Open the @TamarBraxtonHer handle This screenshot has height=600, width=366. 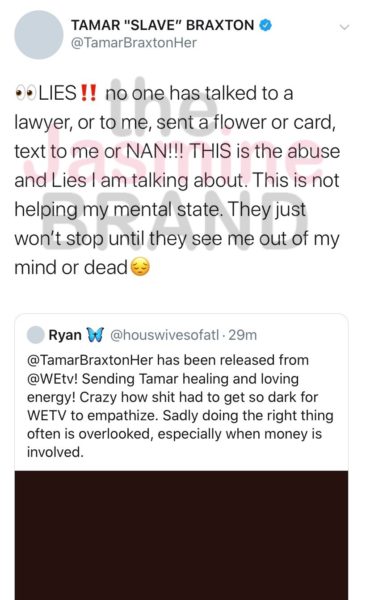coord(134,42)
